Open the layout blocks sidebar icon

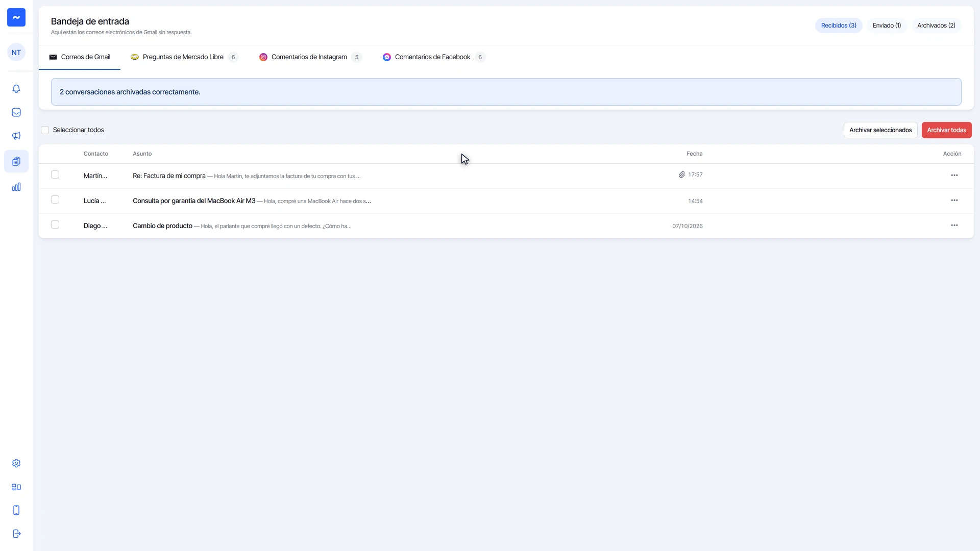pyautogui.click(x=16, y=487)
